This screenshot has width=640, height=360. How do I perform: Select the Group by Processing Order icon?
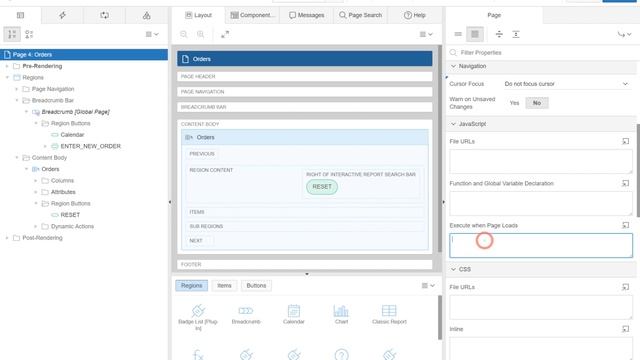pyautogui.click(x=12, y=34)
